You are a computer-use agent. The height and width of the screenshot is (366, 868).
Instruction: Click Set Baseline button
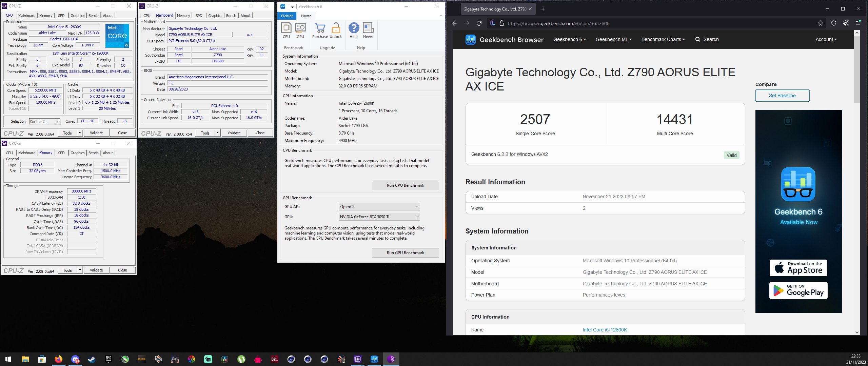[782, 96]
